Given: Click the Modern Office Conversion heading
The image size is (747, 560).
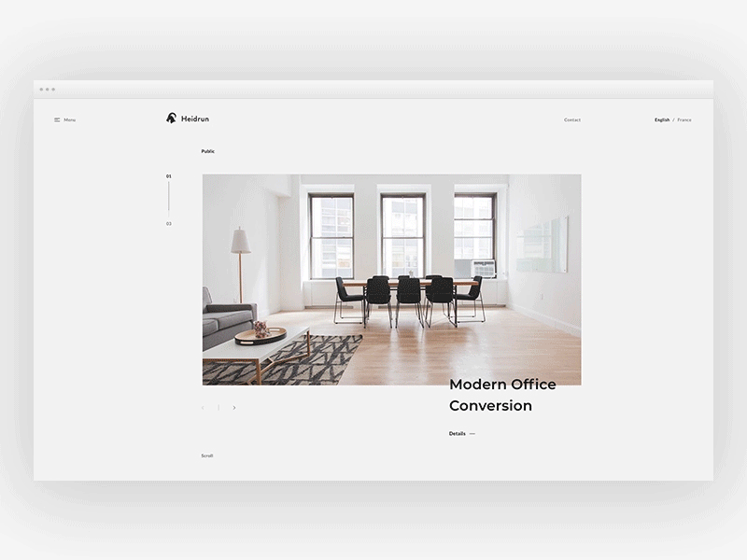Looking at the screenshot, I should point(501,395).
